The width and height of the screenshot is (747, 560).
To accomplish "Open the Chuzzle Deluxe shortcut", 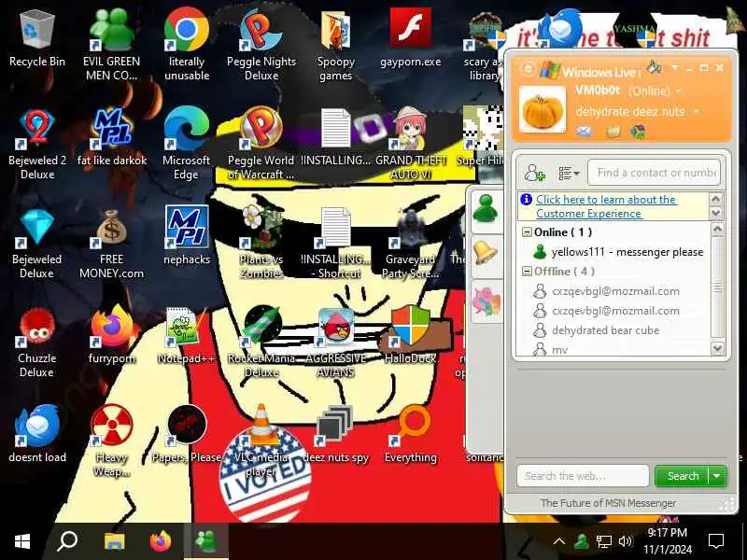I will tap(37, 343).
